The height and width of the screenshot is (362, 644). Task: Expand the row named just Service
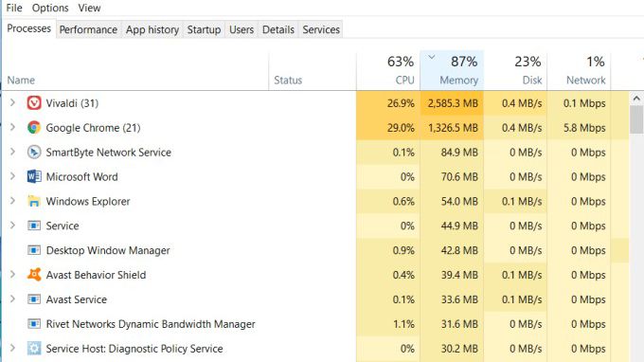point(12,226)
